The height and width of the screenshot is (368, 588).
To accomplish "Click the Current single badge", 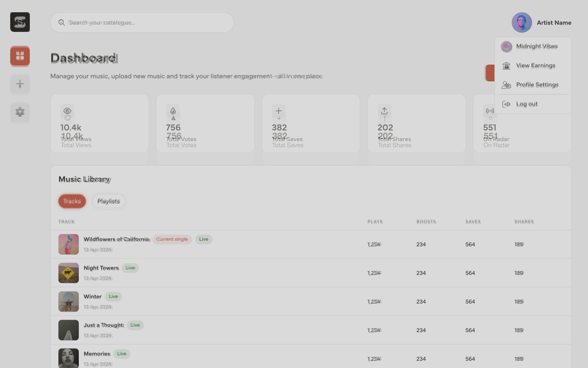I will 172,239.
